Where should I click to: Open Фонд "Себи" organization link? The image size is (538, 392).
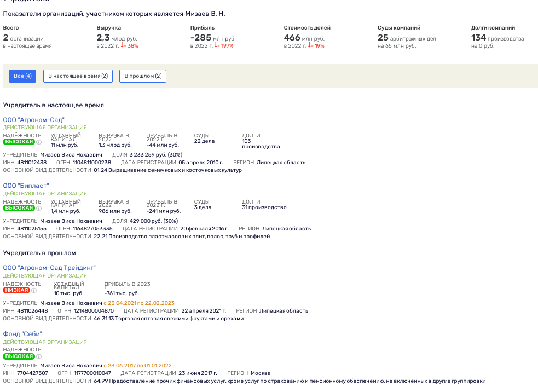point(22,334)
